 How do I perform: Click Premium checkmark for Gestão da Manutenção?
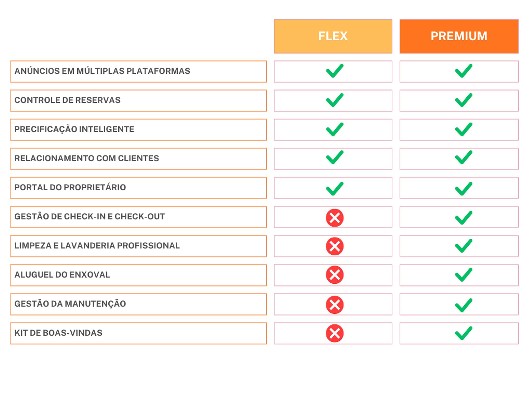(464, 305)
